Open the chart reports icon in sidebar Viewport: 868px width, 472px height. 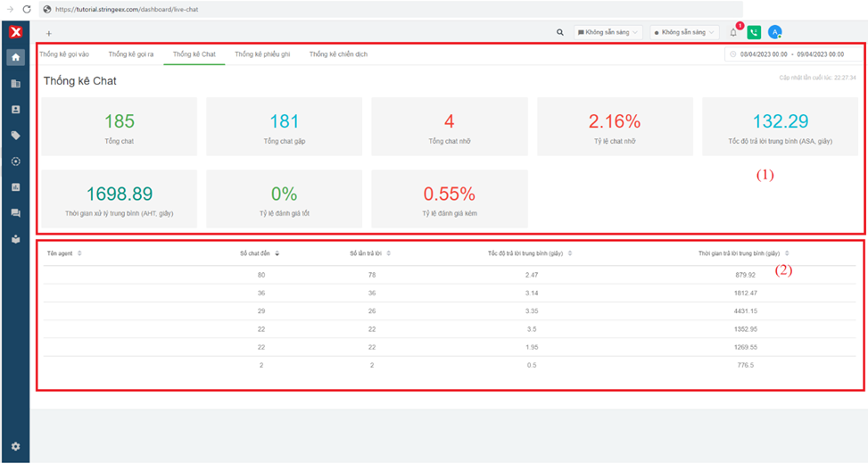pyautogui.click(x=15, y=187)
